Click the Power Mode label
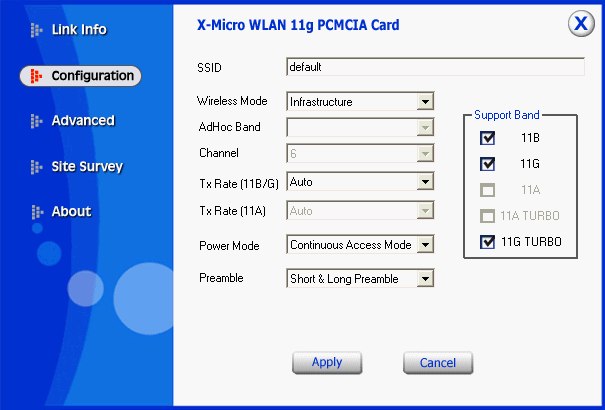Screen dimensions: 605x410 point(229,246)
